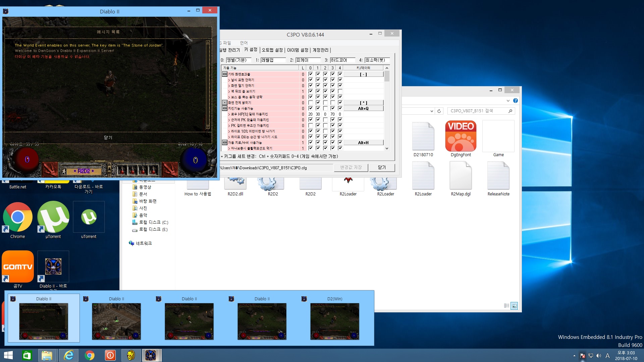The height and width of the screenshot is (362, 644).
Task: Switch to the 아이템 설정 tab
Action: coord(298,50)
